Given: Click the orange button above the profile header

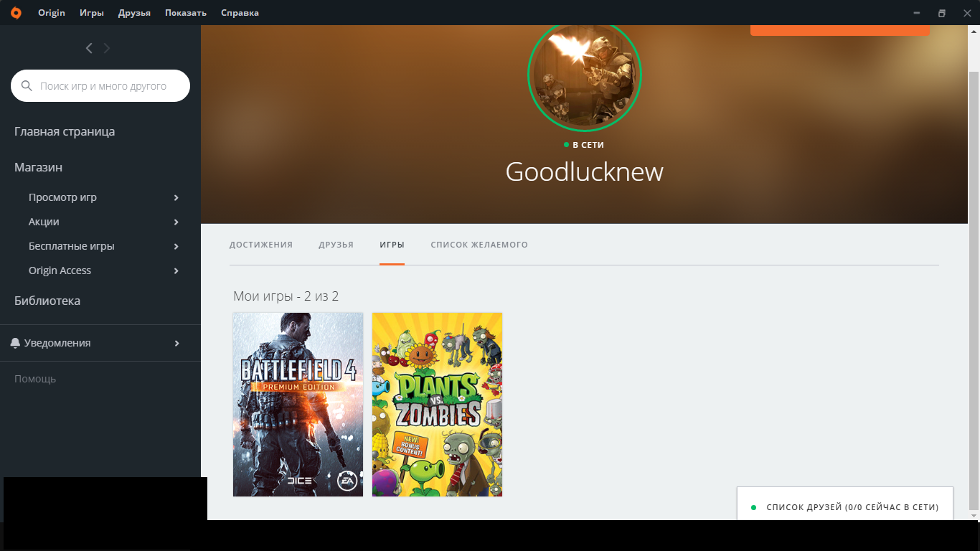Looking at the screenshot, I should [x=840, y=30].
